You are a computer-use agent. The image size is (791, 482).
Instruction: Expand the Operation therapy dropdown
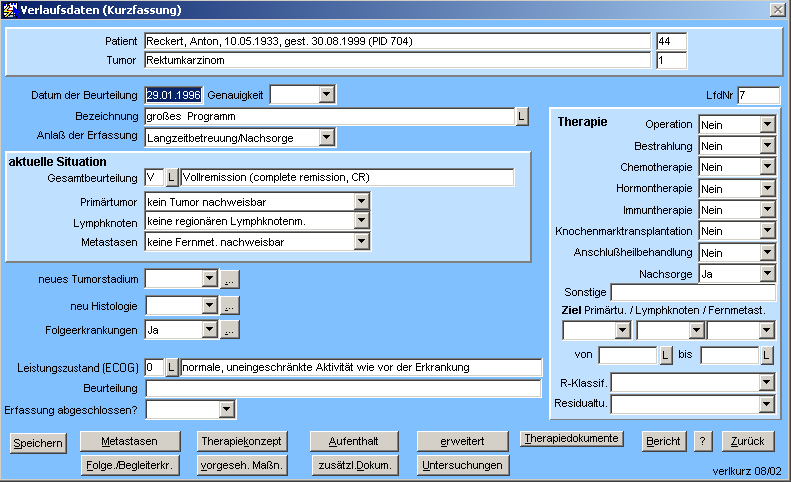(767, 125)
